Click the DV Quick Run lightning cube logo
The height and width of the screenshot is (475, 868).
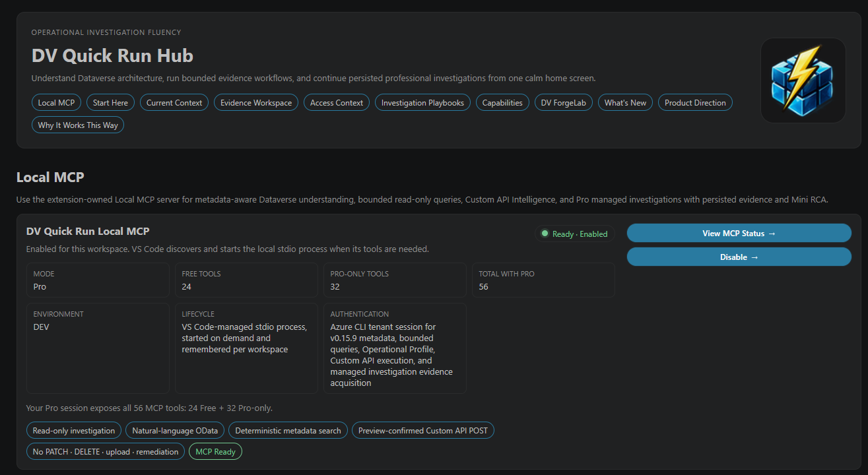(x=803, y=80)
